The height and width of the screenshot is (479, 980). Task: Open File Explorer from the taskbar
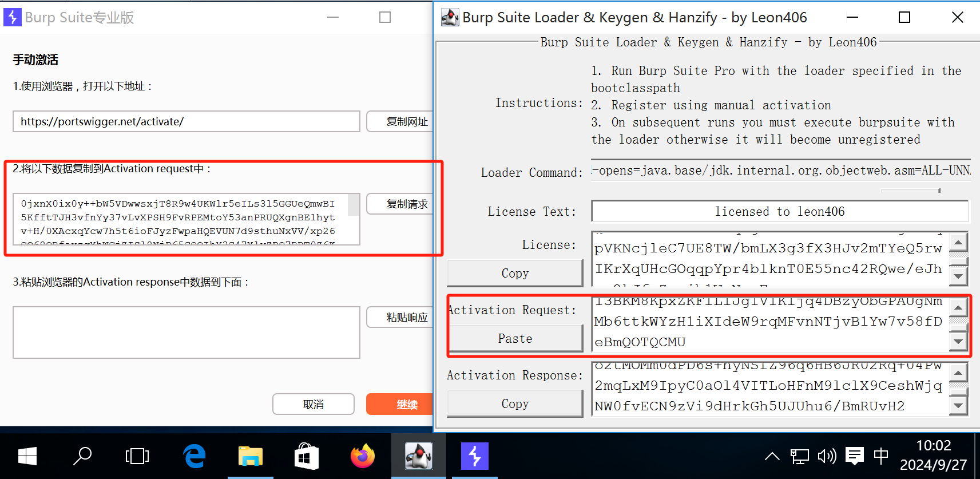click(x=250, y=456)
